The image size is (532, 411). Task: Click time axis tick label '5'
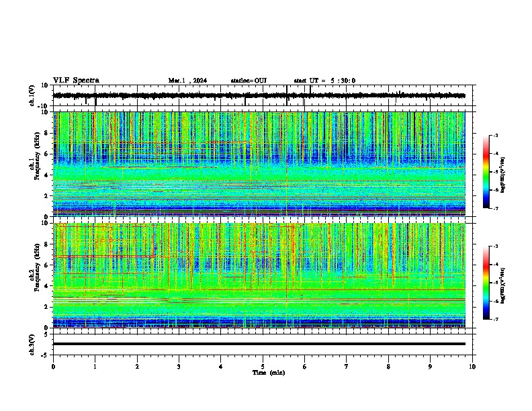pos(263,367)
